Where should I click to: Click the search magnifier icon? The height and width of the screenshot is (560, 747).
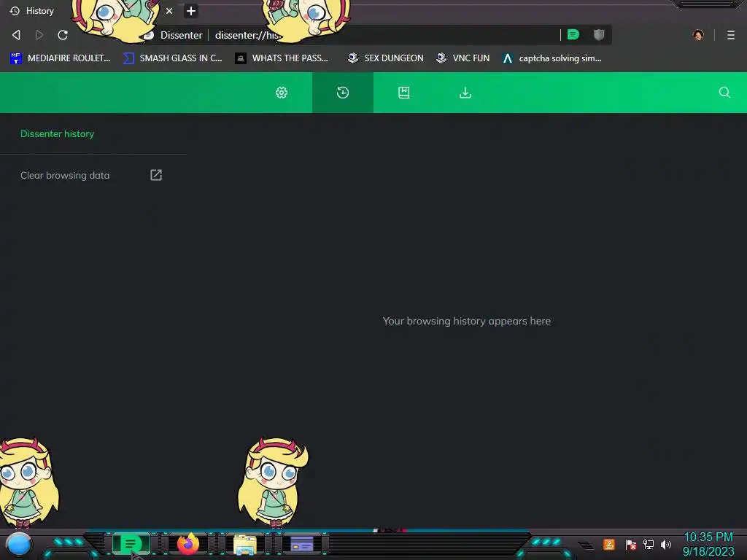(x=724, y=93)
